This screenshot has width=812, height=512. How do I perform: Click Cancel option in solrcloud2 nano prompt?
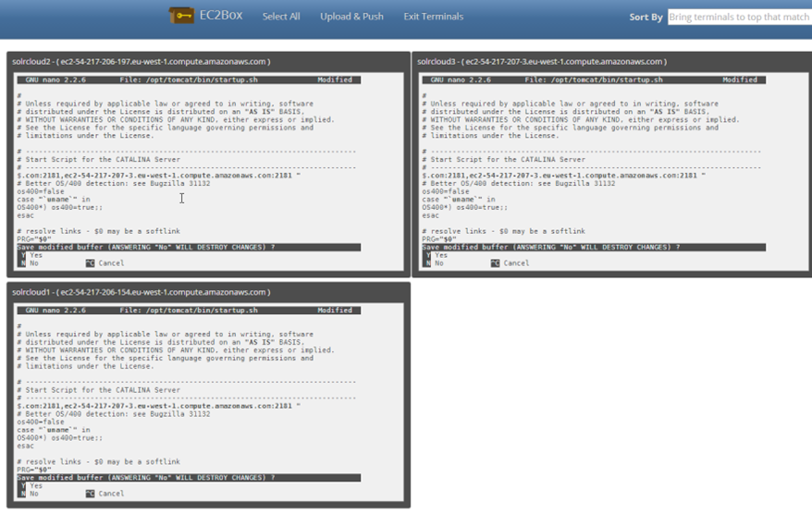coord(111,263)
